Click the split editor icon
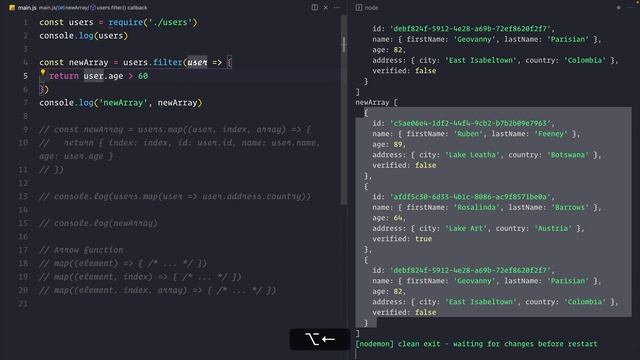640x360 pixels. tap(315, 7)
